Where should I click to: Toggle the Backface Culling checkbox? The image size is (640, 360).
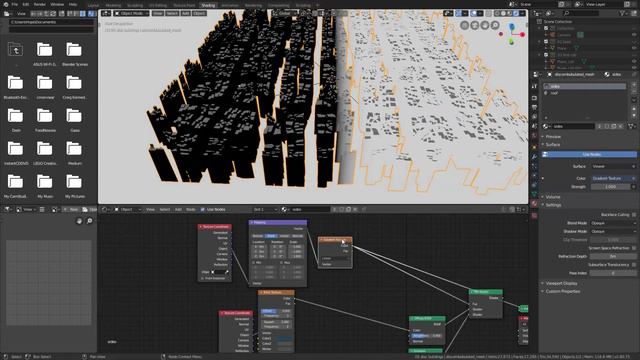click(634, 215)
